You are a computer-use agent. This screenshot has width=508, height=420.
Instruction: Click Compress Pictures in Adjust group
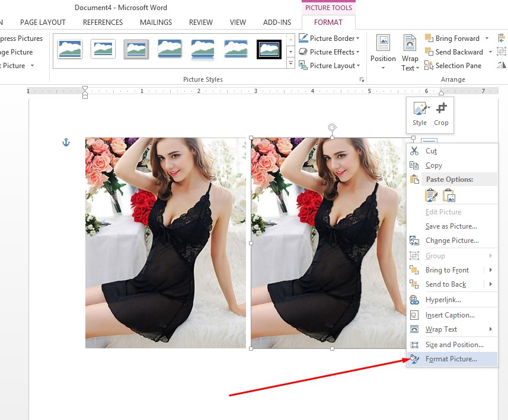click(21, 39)
